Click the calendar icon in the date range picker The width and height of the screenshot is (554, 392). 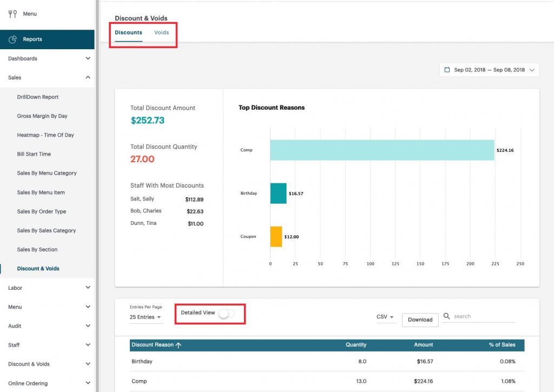pos(446,70)
